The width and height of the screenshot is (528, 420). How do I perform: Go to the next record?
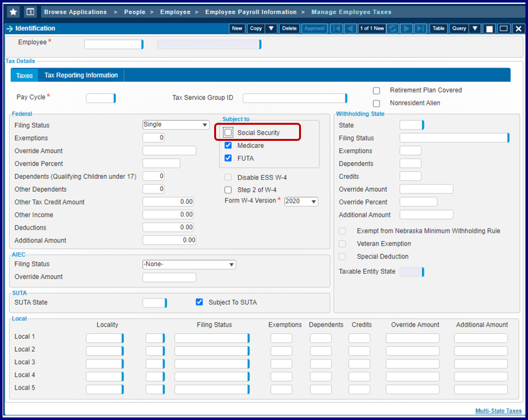pos(407,28)
